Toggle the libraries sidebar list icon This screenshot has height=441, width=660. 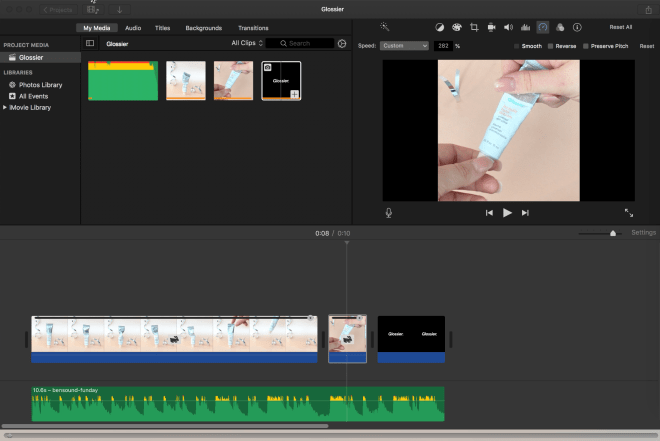pyautogui.click(x=90, y=43)
